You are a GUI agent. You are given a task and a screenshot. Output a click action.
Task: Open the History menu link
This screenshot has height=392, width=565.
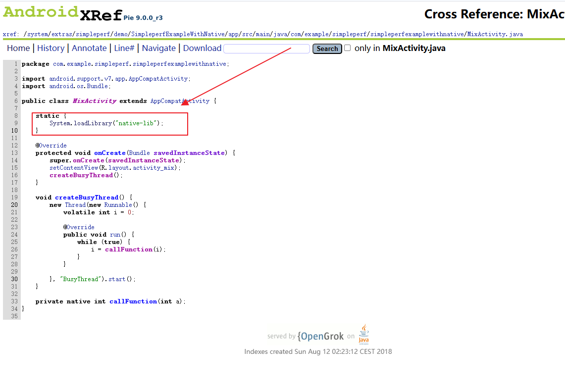coord(51,49)
